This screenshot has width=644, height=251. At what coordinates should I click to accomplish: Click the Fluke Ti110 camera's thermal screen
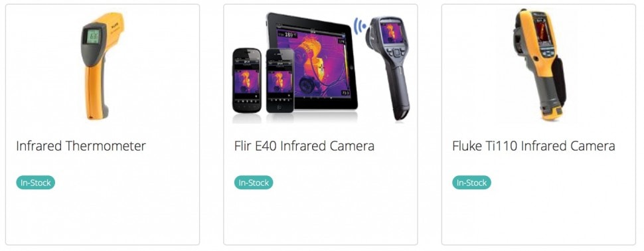pyautogui.click(x=542, y=31)
